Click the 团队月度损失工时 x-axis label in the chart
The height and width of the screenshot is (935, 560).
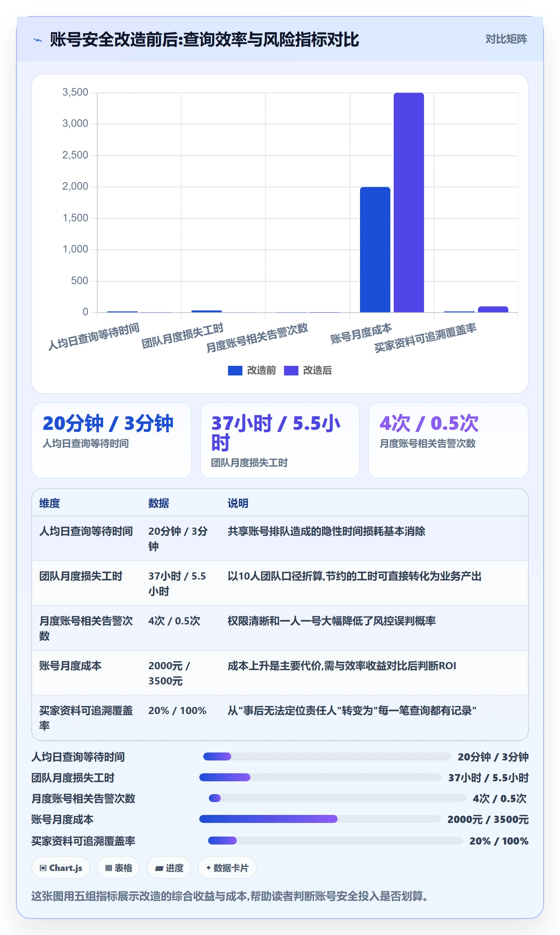(182, 335)
